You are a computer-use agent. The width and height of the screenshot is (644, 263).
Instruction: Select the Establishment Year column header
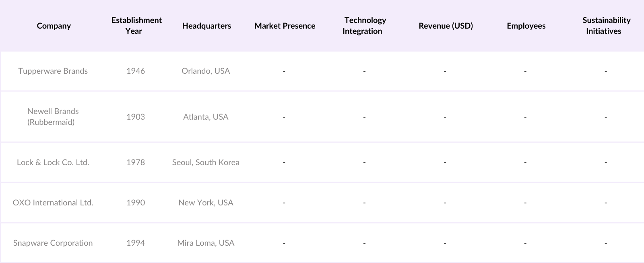(136, 25)
